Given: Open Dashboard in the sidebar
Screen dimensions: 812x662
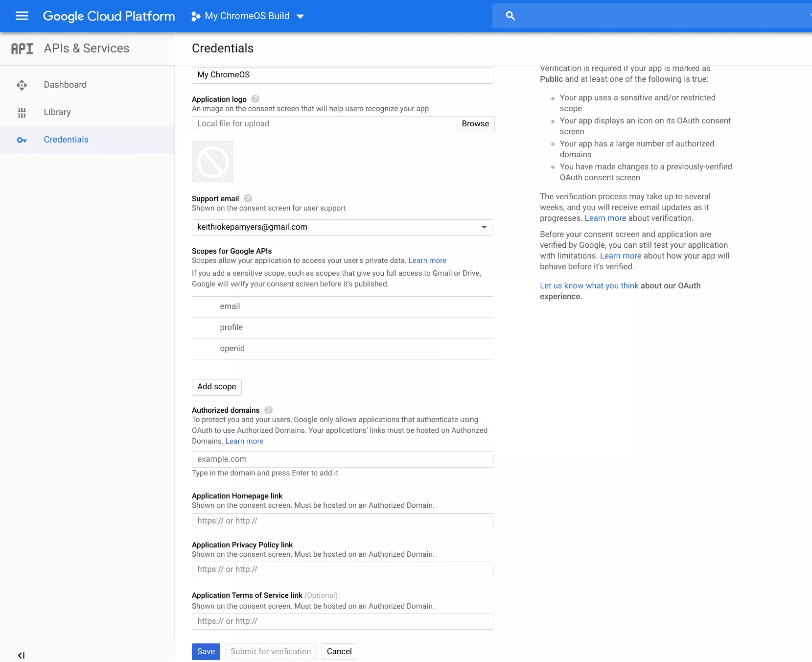Looking at the screenshot, I should (x=65, y=85).
